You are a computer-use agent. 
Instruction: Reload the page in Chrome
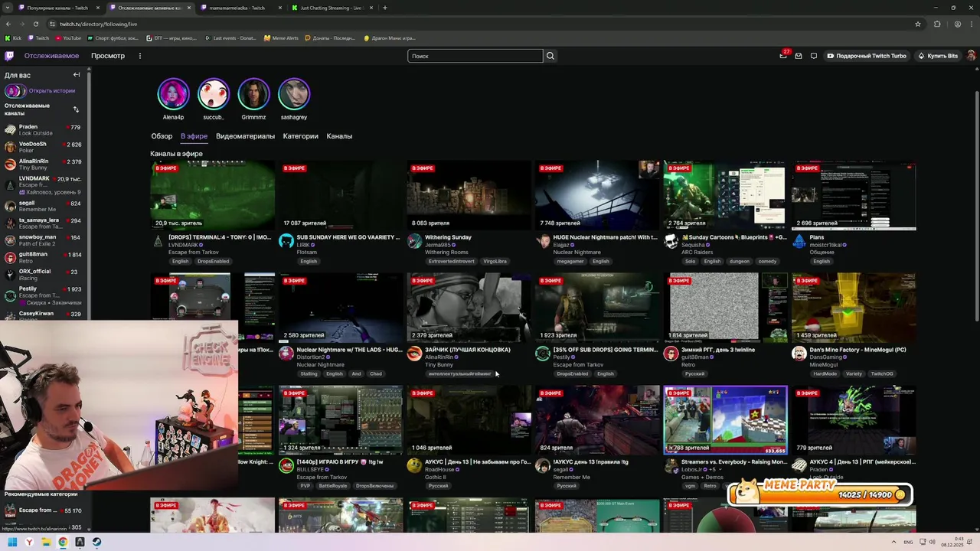tap(34, 24)
